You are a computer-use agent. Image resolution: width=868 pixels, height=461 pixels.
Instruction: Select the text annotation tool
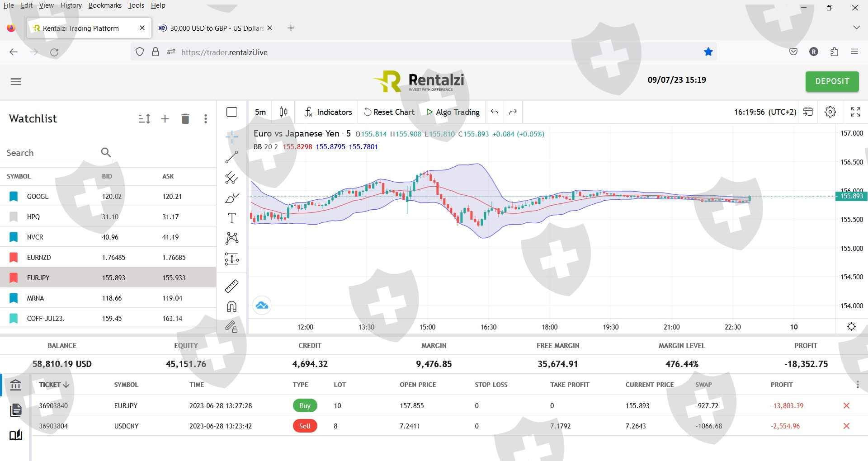coord(231,218)
